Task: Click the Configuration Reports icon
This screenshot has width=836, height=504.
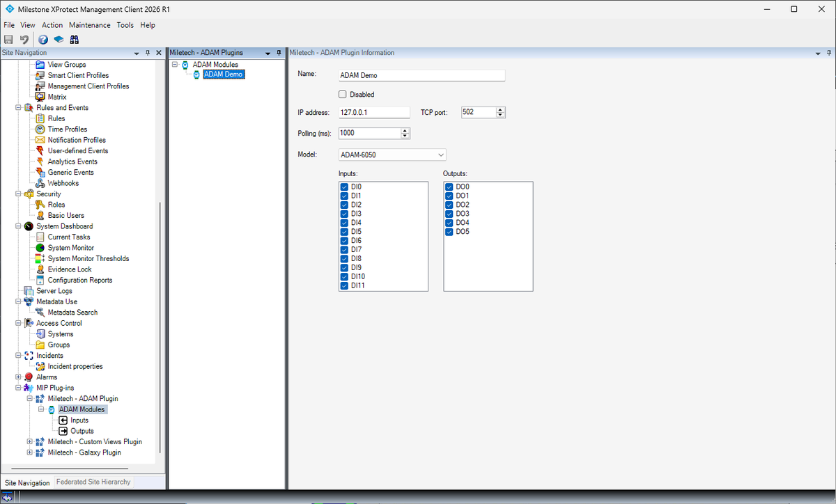Action: click(40, 281)
